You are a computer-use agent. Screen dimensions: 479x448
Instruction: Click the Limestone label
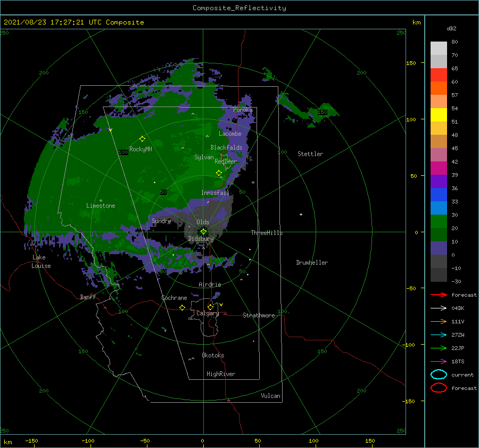point(101,206)
